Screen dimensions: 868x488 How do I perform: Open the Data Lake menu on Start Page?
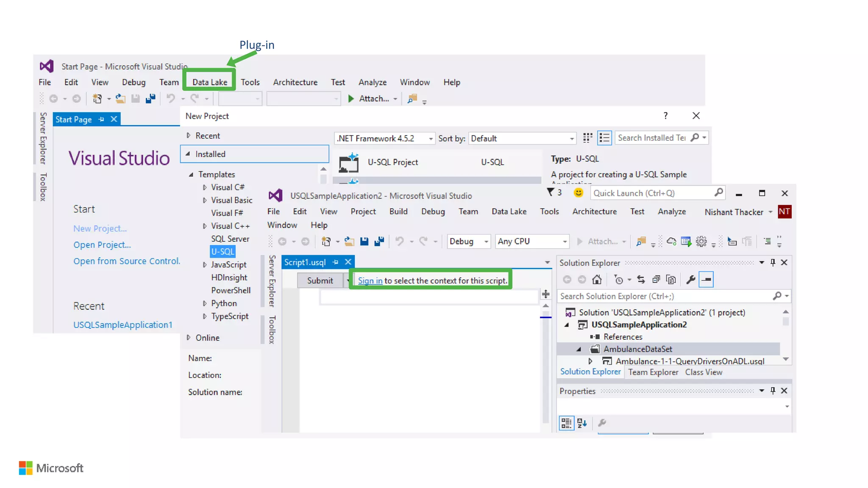pos(209,82)
